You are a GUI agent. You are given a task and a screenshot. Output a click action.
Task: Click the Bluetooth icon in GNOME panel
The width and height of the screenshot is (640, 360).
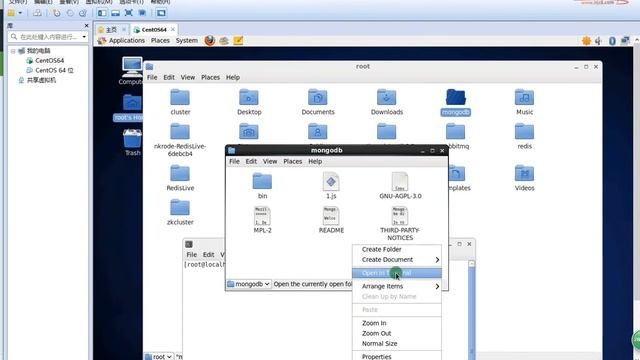pos(612,40)
